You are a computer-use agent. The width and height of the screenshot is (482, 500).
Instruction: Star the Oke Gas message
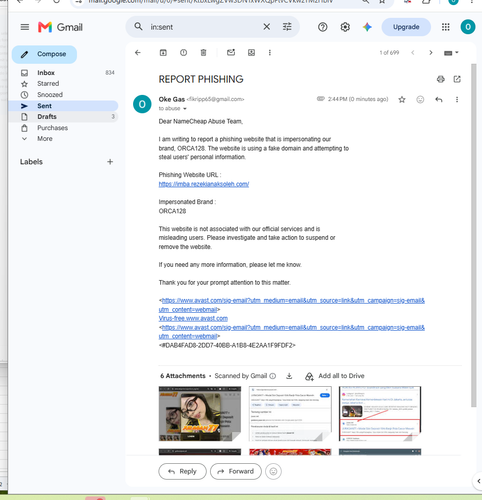(x=402, y=99)
